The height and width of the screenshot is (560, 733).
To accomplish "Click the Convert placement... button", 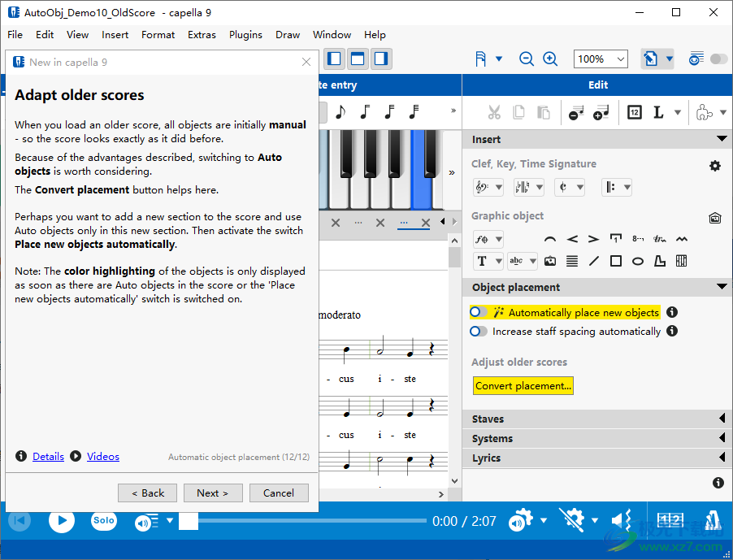I will (x=523, y=386).
